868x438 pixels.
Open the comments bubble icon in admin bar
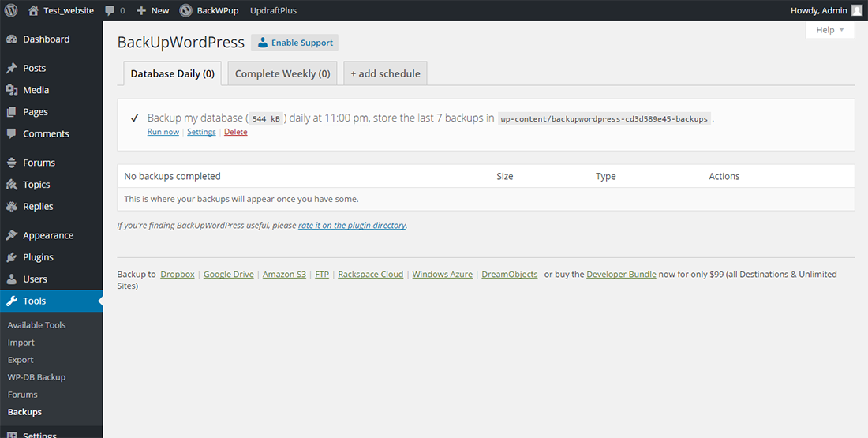pyautogui.click(x=110, y=10)
